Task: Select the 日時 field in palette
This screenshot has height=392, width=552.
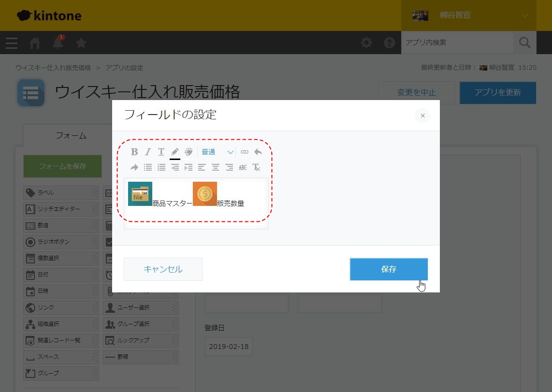Action: pyautogui.click(x=61, y=291)
